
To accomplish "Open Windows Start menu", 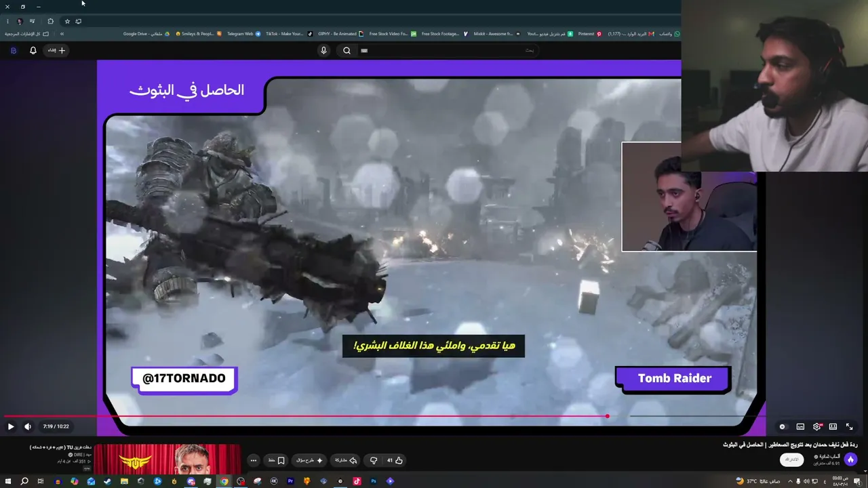I will pyautogui.click(x=7, y=481).
